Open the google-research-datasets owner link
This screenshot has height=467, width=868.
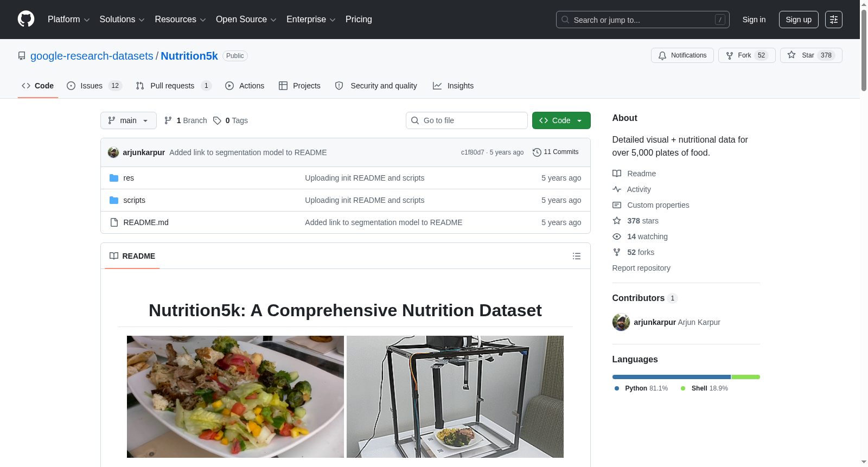(92, 56)
